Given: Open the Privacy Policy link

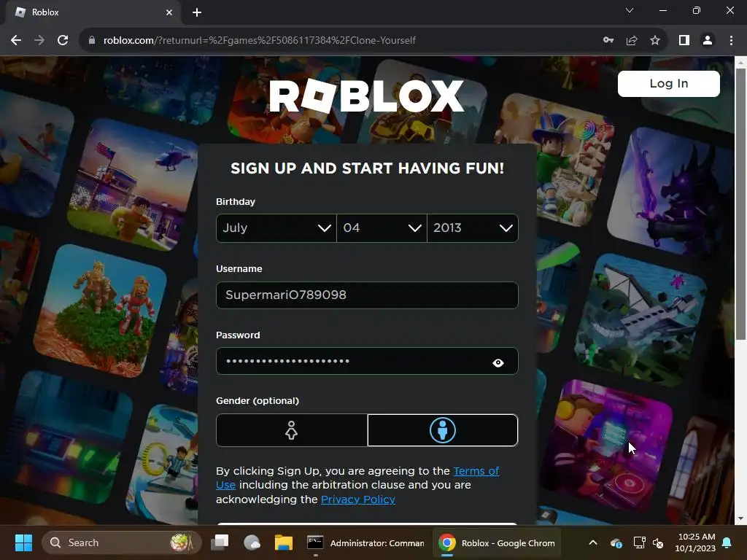Looking at the screenshot, I should [x=357, y=499].
